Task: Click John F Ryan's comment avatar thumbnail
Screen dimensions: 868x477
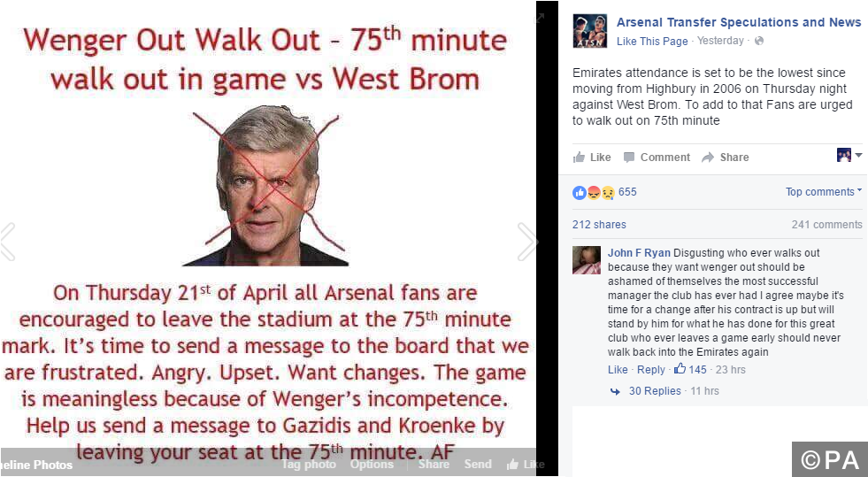Action: [587, 260]
